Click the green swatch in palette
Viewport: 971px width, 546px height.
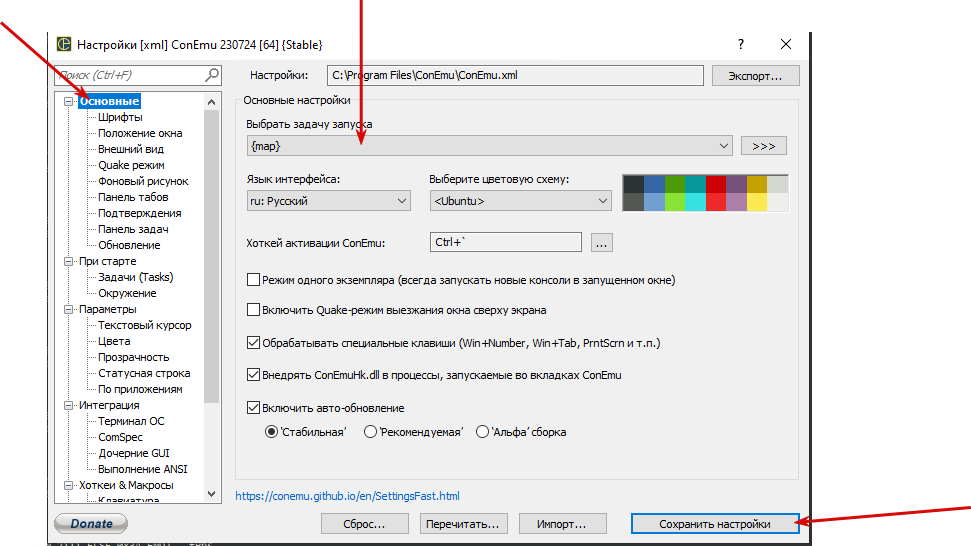click(x=674, y=184)
